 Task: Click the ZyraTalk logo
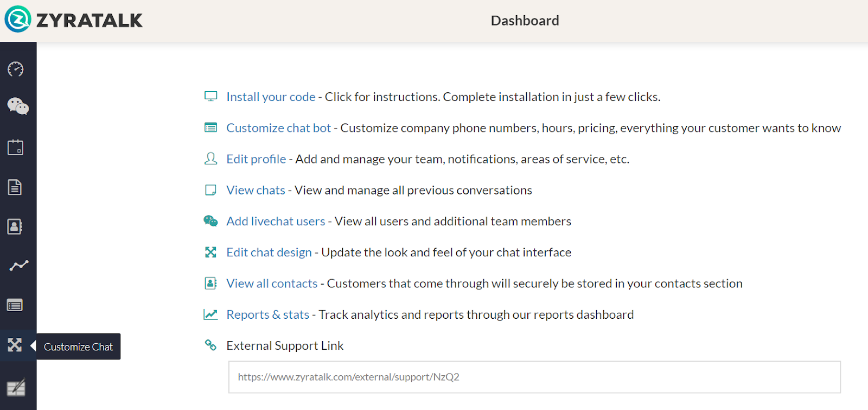(x=73, y=20)
